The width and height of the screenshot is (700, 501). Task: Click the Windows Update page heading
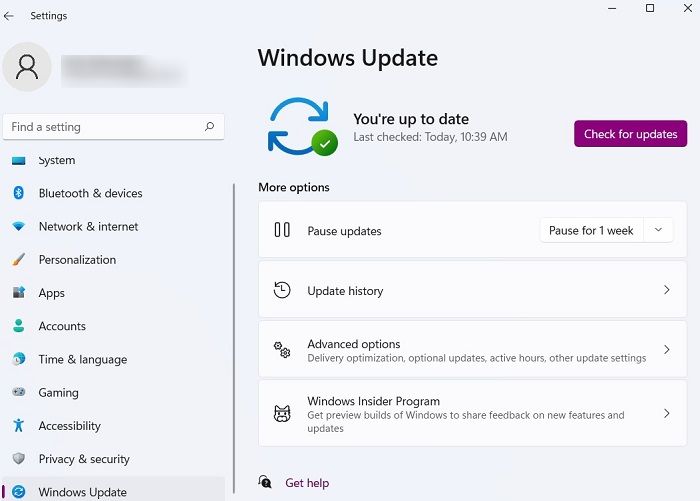point(348,58)
